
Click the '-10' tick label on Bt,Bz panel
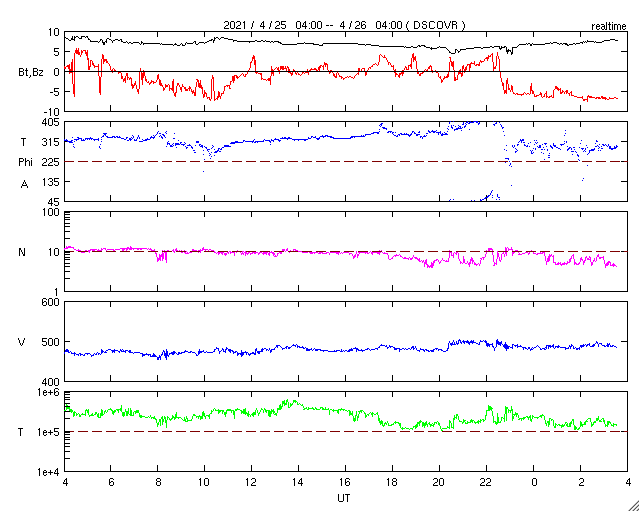[x=52, y=112]
